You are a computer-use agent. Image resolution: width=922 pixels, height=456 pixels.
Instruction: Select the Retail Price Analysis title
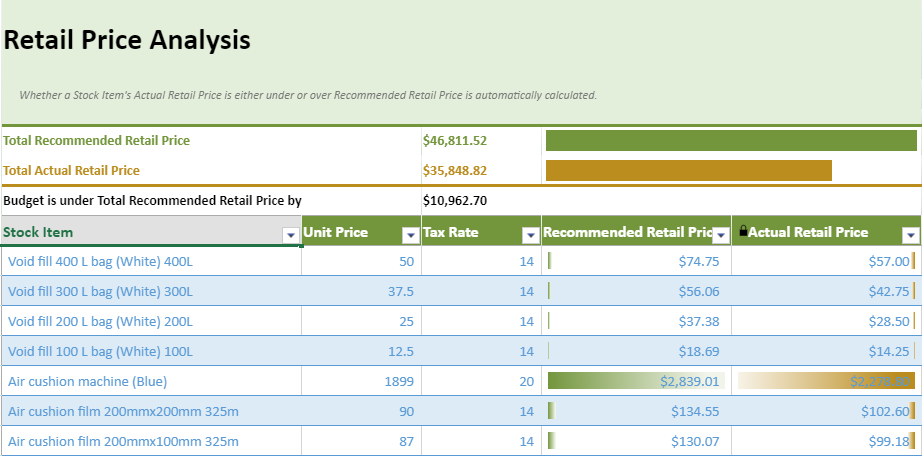point(127,41)
